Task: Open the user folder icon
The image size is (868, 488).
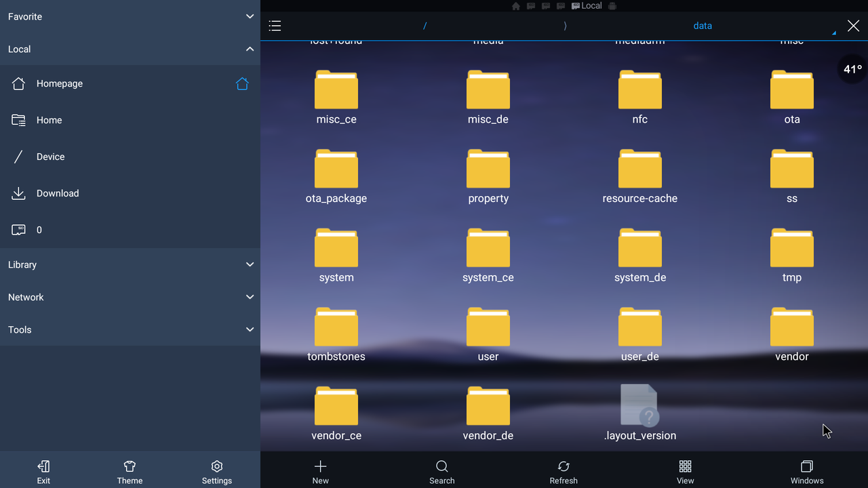Action: [x=488, y=327]
